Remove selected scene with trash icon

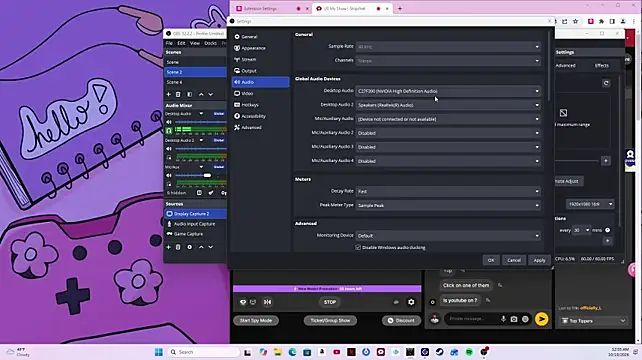coord(178,95)
